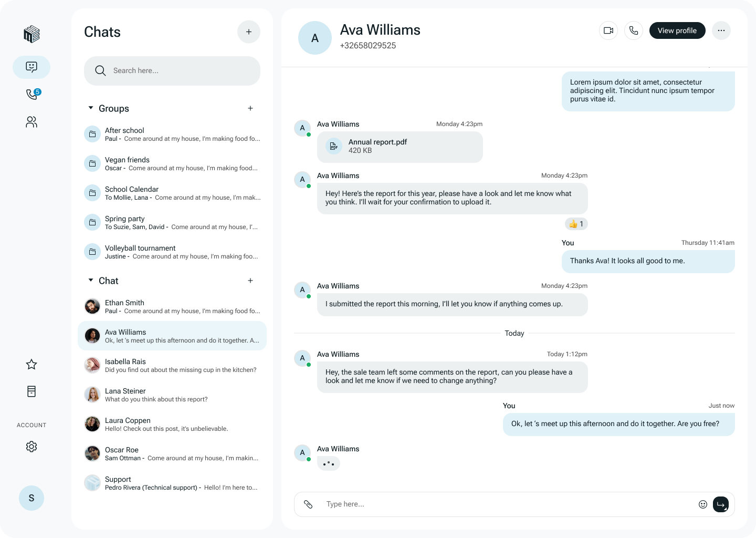Open account settings gear
Viewport: 756px width, 538px height.
click(x=31, y=447)
